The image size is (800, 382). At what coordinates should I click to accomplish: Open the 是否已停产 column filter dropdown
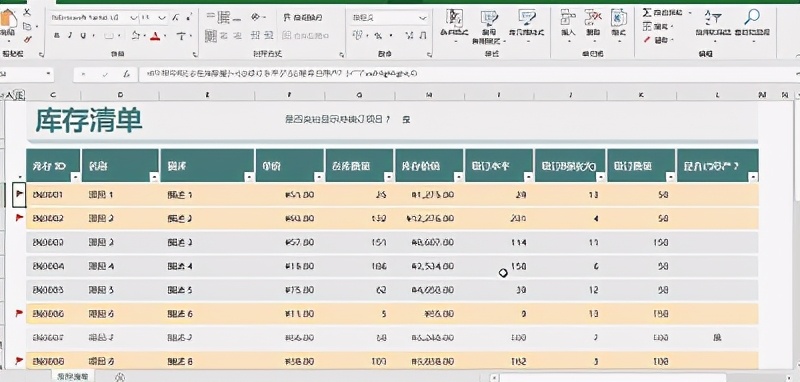point(754,177)
